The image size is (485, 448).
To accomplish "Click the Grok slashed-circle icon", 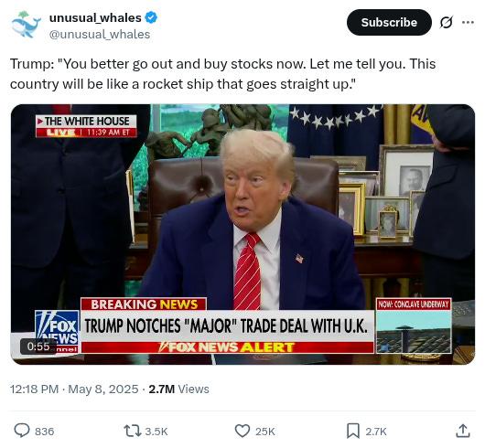I will [447, 22].
